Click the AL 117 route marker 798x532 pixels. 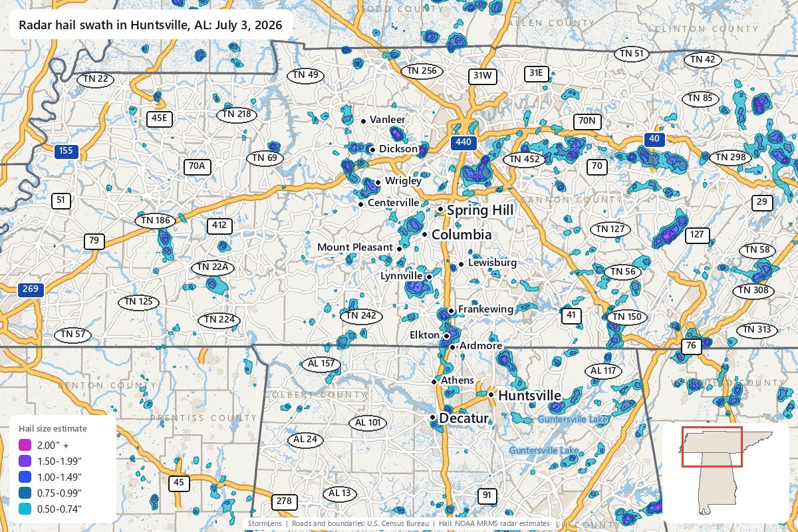604,370
